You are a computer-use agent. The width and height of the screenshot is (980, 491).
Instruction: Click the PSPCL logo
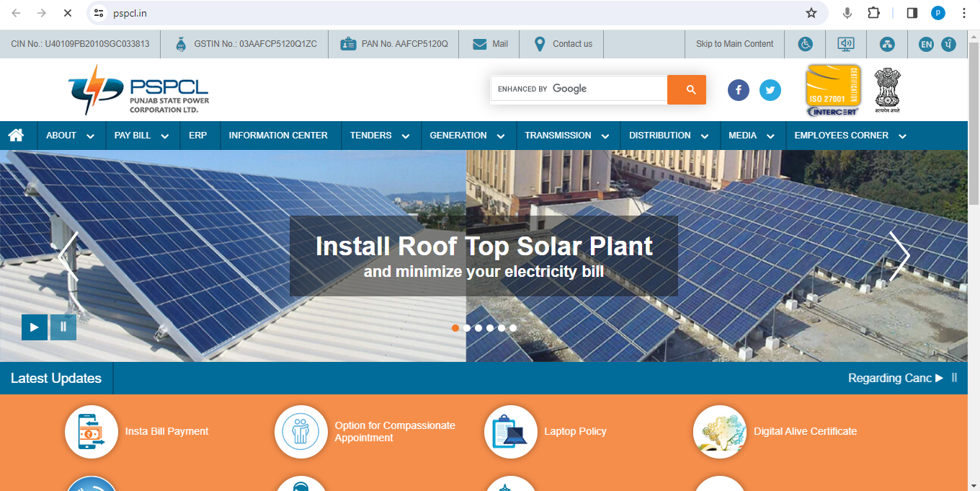coord(138,89)
